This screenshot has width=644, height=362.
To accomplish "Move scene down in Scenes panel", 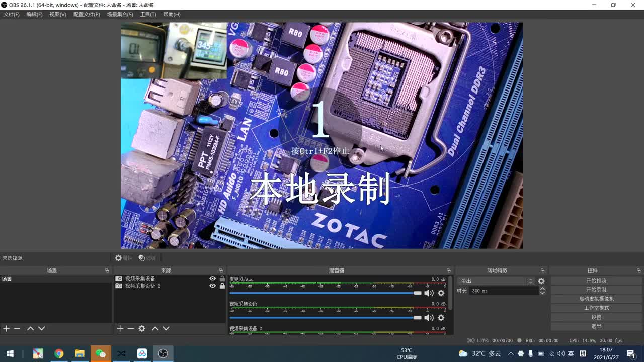I will click(x=42, y=328).
